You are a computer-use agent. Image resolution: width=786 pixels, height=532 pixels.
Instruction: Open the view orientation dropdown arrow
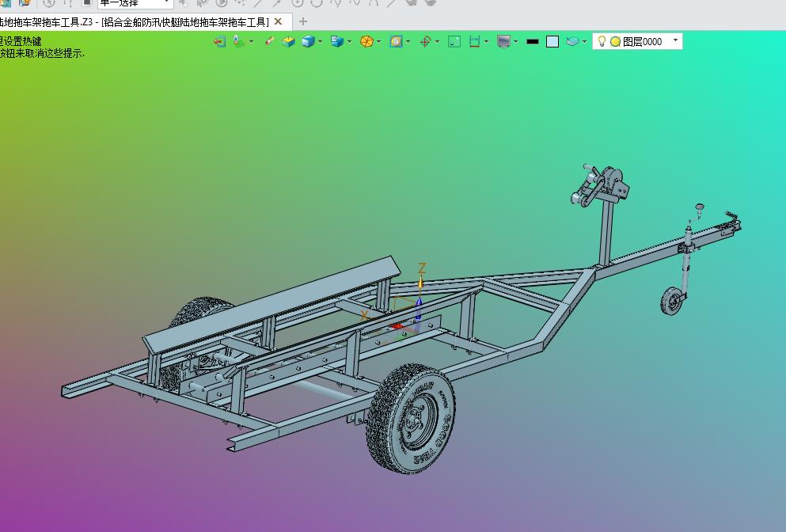349,42
